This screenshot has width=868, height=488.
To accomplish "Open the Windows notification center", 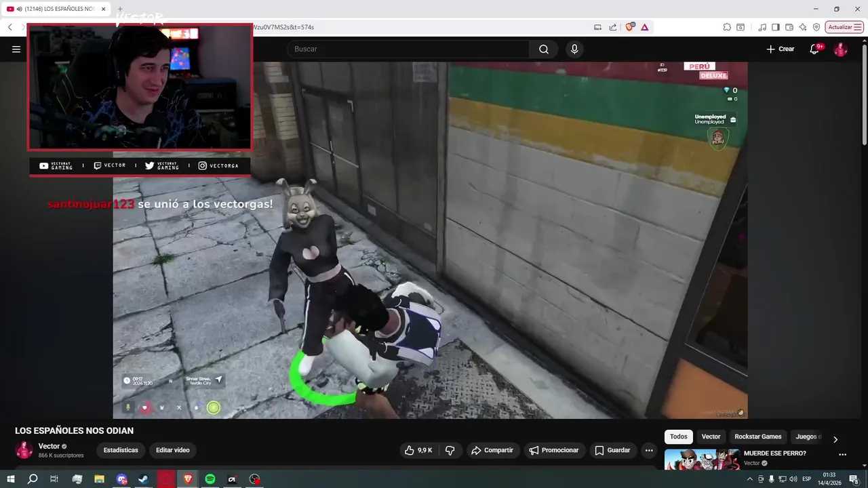I will 854,479.
